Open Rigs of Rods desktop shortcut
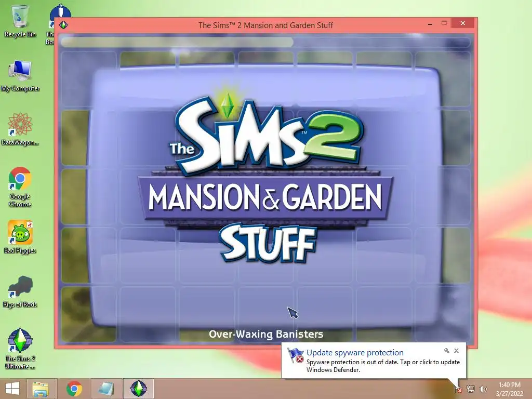The width and height of the screenshot is (532, 399). pos(20,291)
